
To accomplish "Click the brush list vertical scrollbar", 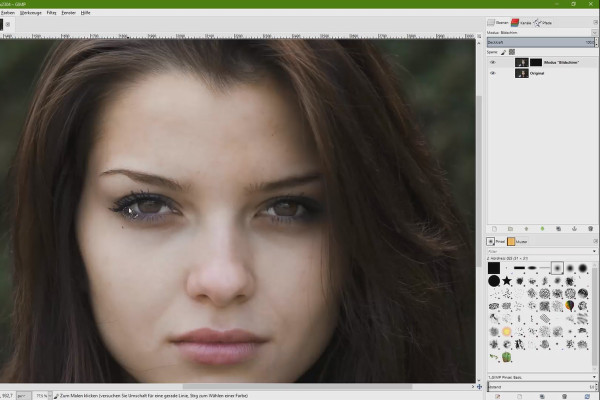I will pos(594,316).
